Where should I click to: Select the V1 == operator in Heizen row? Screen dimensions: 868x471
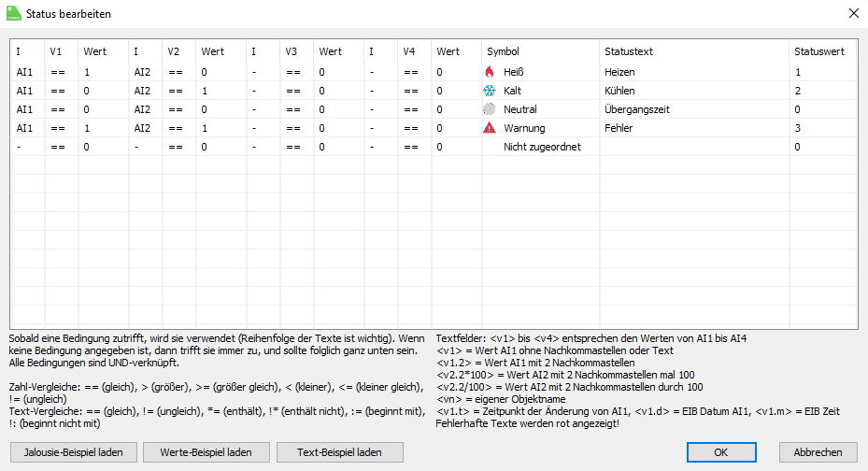(58, 72)
